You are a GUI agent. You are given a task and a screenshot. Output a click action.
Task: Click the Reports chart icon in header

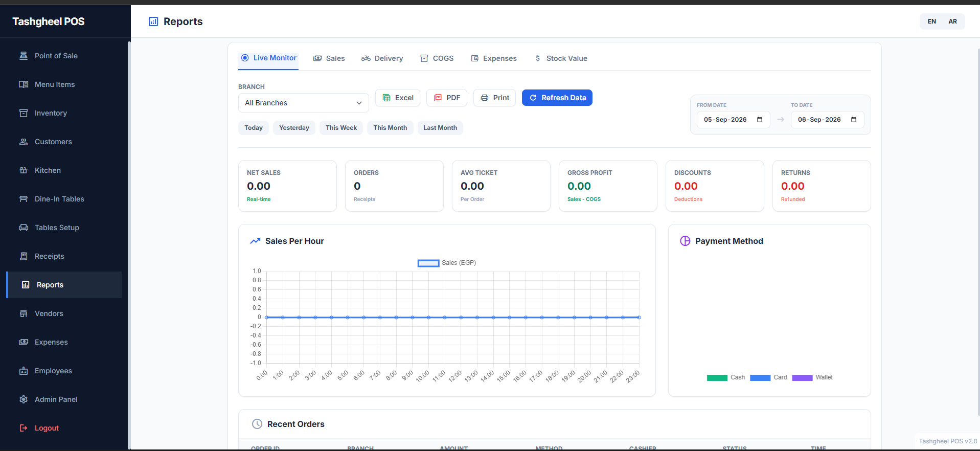153,21
